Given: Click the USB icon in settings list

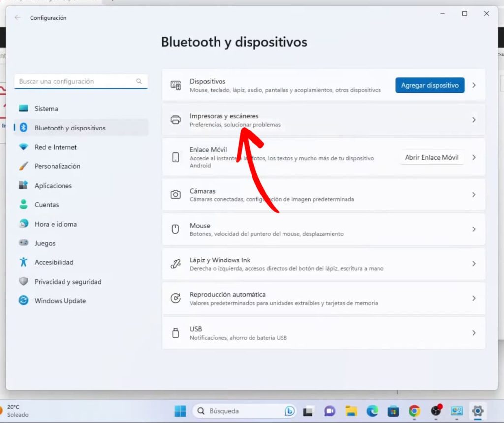Looking at the screenshot, I should pos(175,333).
